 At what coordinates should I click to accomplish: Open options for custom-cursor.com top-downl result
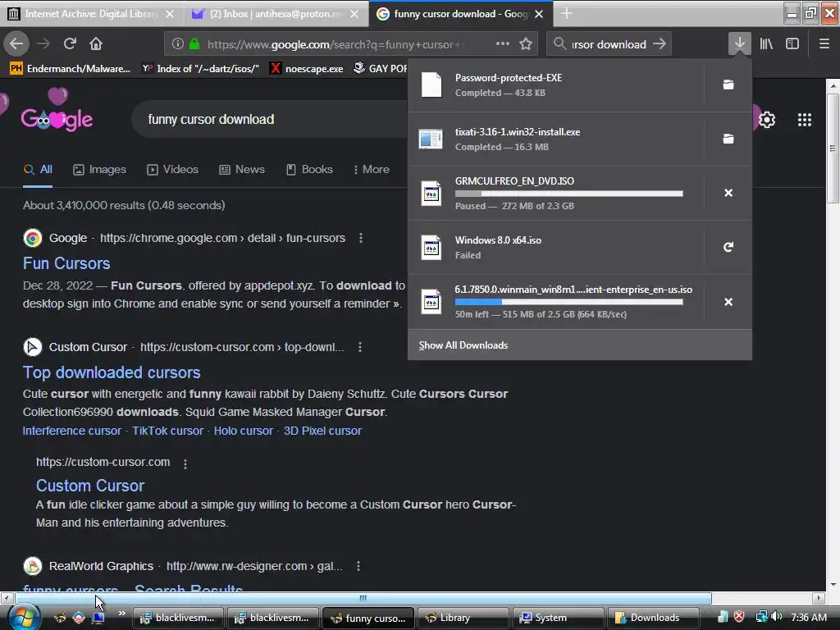[x=360, y=347]
